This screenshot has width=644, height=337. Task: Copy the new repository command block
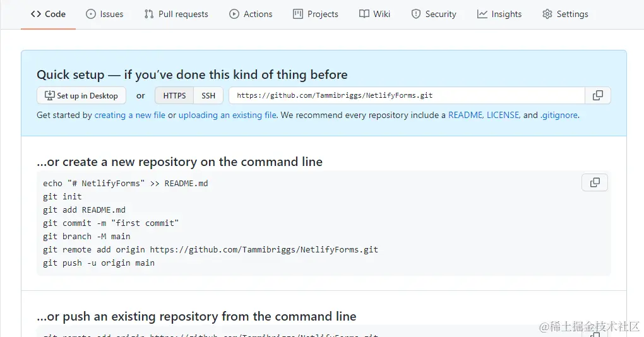click(x=595, y=182)
